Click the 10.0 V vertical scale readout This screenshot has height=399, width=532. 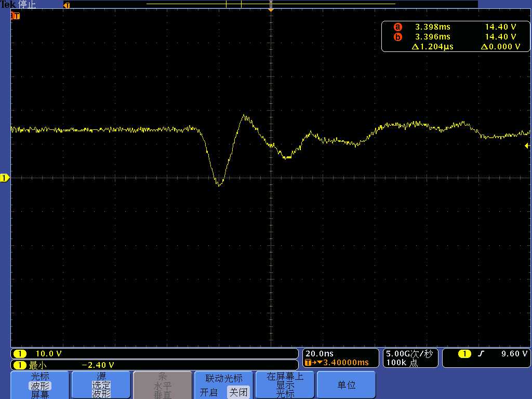pos(48,353)
